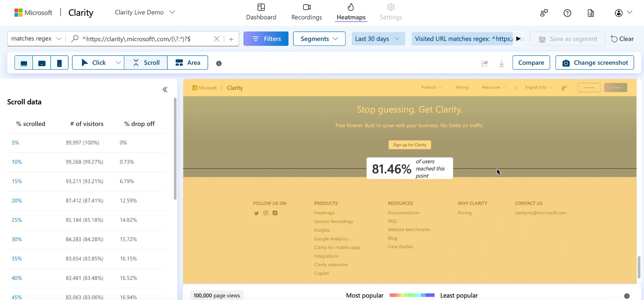This screenshot has height=300, width=644.
Task: Collapse the Scroll data panel
Action: pyautogui.click(x=165, y=90)
